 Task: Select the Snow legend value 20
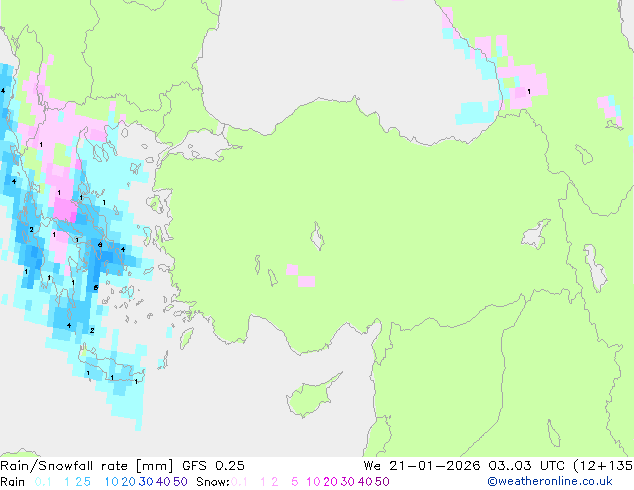point(330,482)
